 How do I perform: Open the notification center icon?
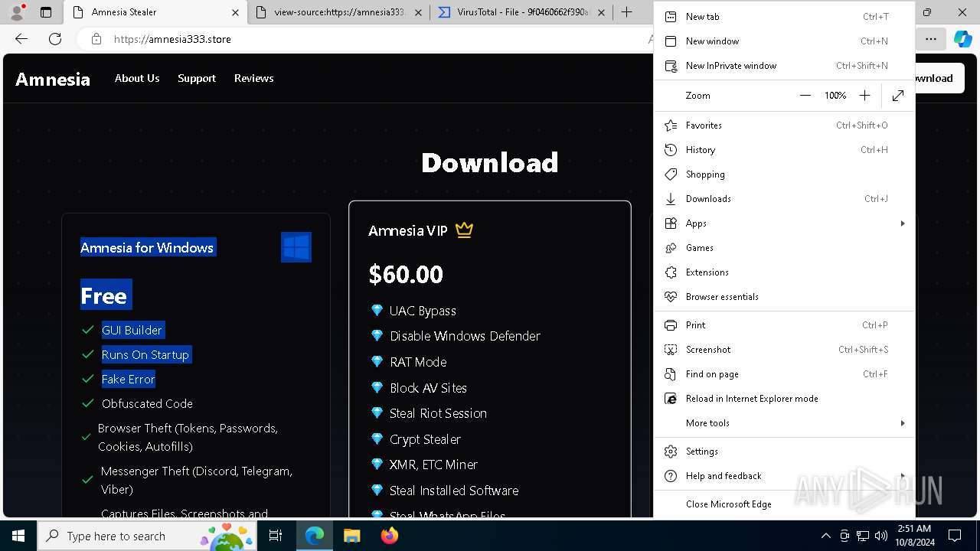[x=955, y=536]
